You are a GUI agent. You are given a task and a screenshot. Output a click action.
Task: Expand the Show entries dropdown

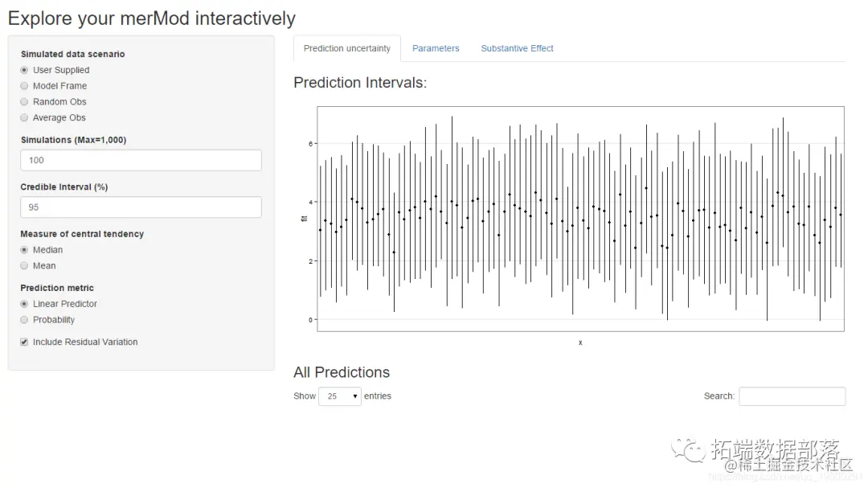pyautogui.click(x=339, y=396)
